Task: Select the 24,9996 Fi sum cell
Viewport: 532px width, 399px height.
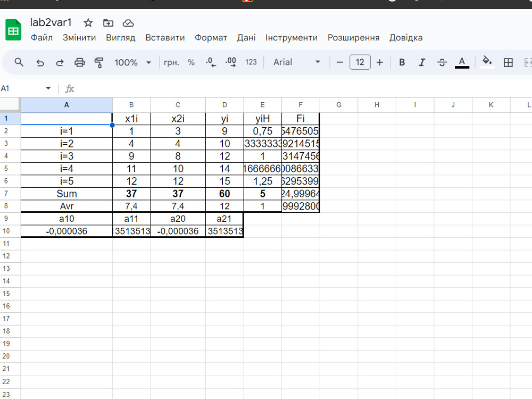Action: click(301, 194)
